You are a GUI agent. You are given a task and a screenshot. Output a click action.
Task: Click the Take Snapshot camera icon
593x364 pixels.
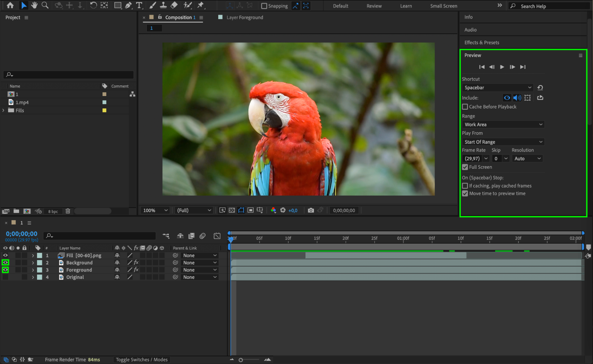[311, 210]
